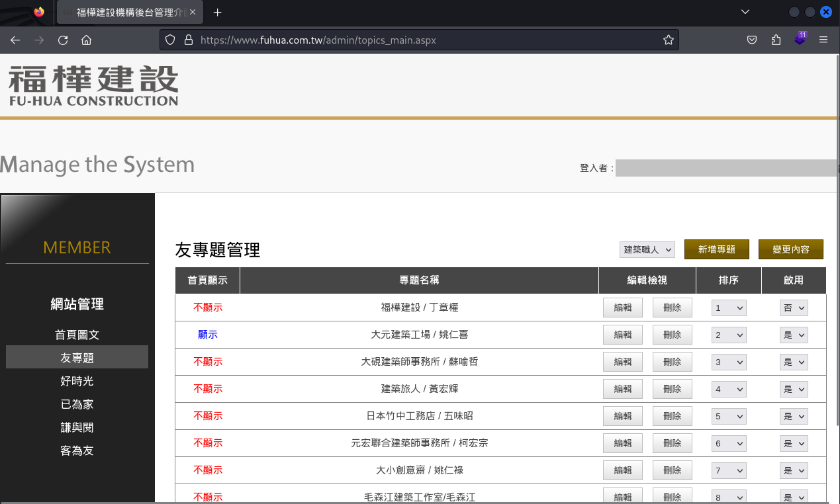Edit the 大元建築工場 / 姚仁喜 topic
The width and height of the screenshot is (840, 504).
(623, 335)
